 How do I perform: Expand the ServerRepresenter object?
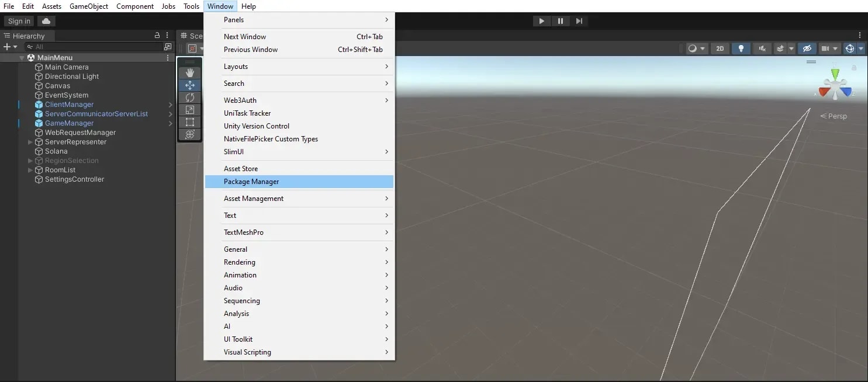[x=30, y=142]
